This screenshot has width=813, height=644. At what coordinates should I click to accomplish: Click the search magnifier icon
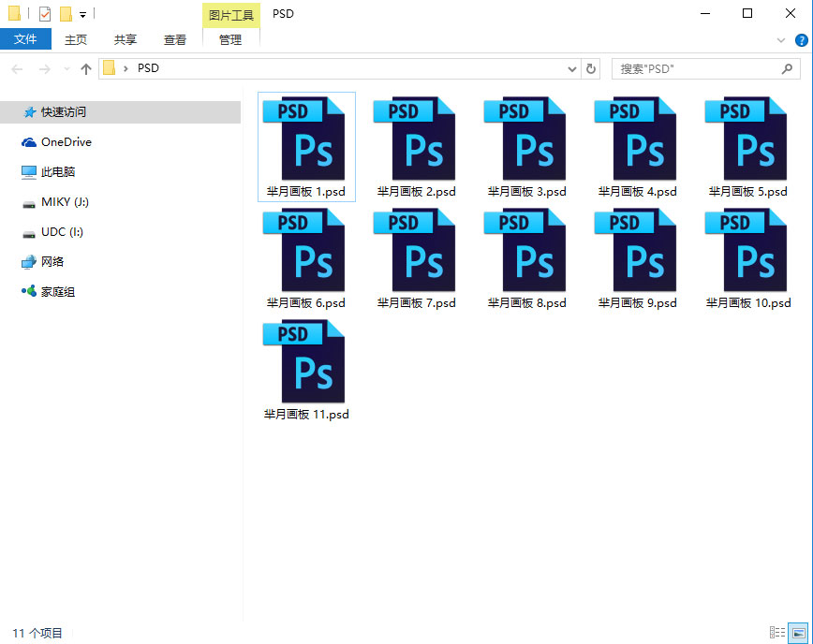pyautogui.click(x=787, y=68)
